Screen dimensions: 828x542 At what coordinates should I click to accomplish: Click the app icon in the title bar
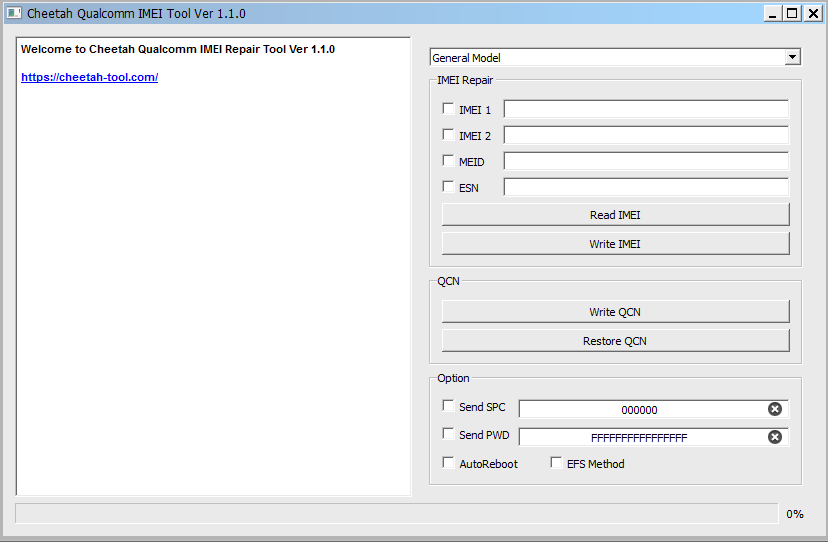[x=14, y=13]
